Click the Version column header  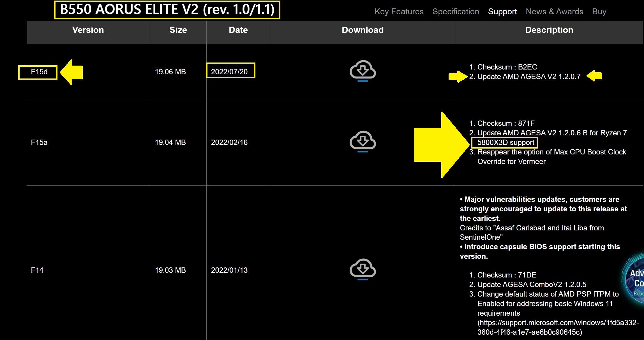point(88,30)
